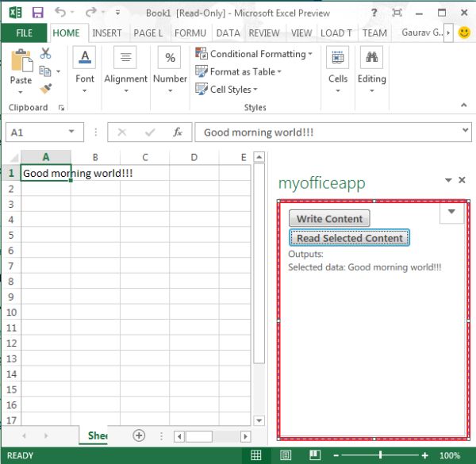The image size is (476, 464).
Task: Click Write Content button
Action: pos(329,218)
